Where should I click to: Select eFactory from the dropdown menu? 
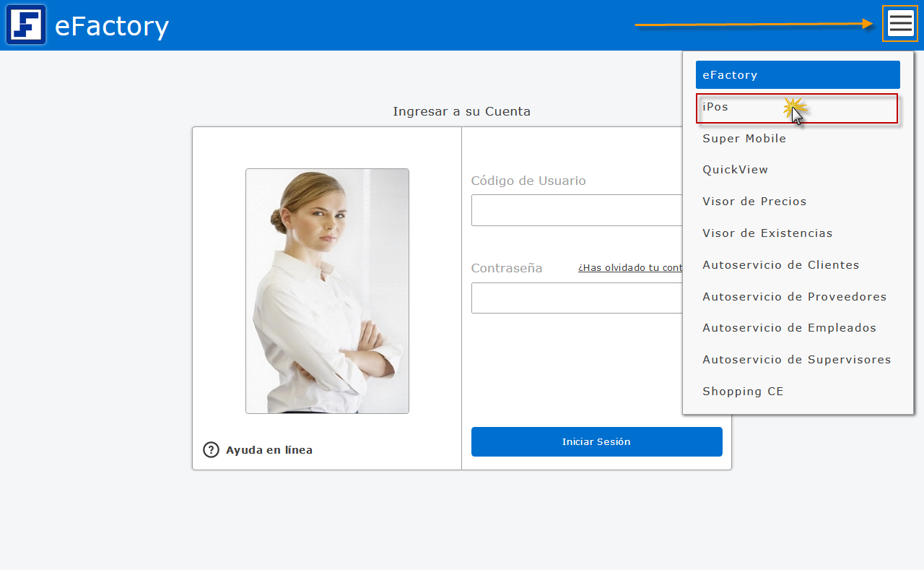797,75
